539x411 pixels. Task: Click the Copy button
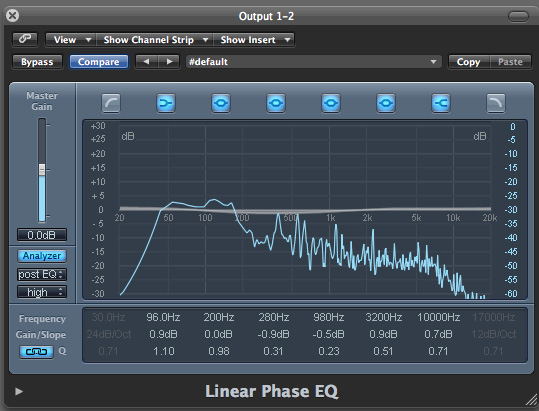469,62
